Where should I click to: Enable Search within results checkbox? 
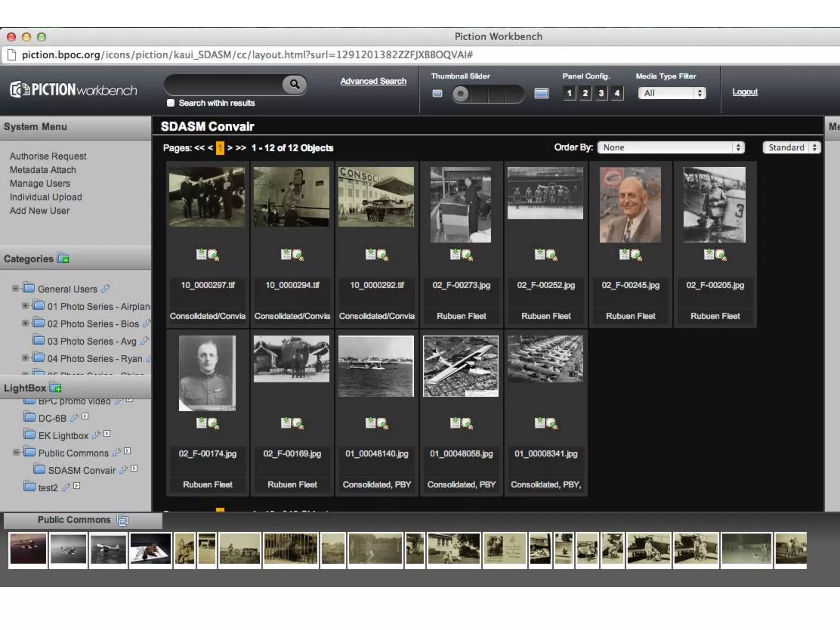click(x=171, y=103)
